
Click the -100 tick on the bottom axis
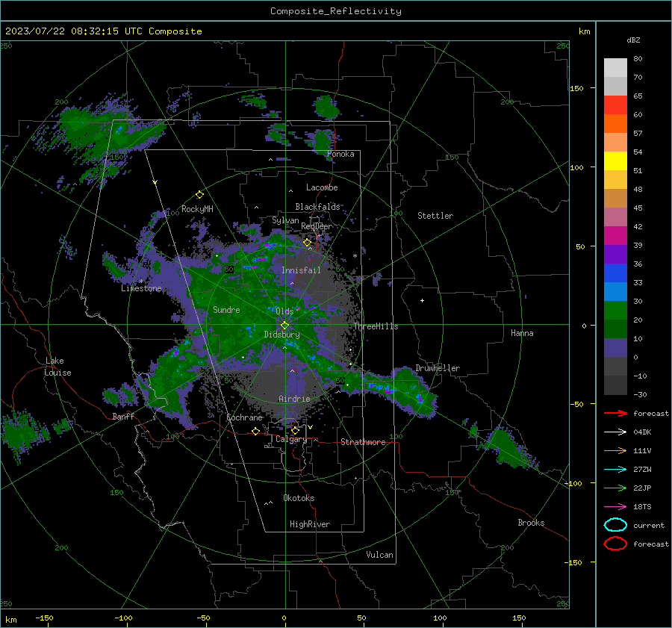(123, 618)
